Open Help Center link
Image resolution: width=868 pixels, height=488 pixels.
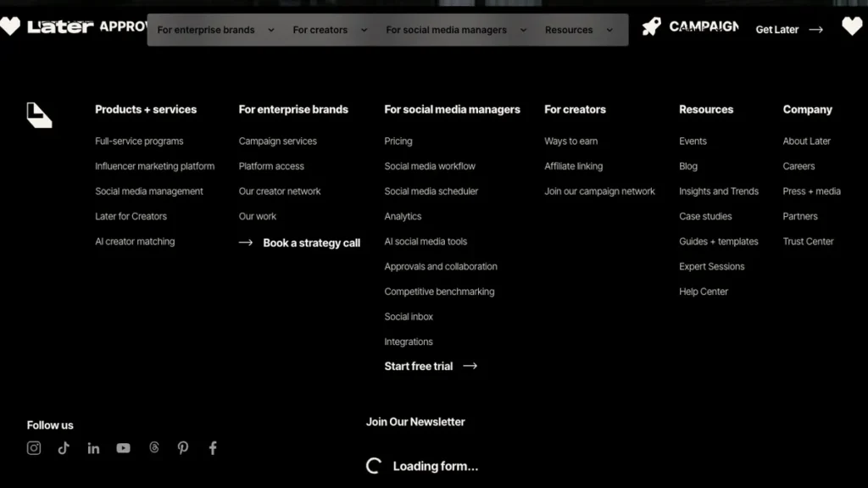pos(704,291)
